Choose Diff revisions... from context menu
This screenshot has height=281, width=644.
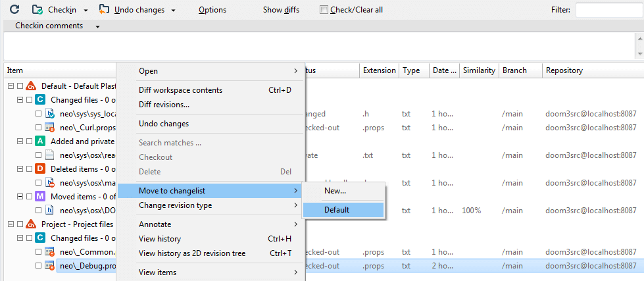click(211, 105)
